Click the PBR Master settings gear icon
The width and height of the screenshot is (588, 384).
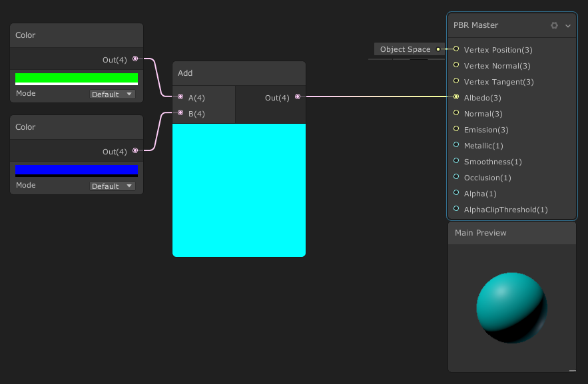point(554,25)
